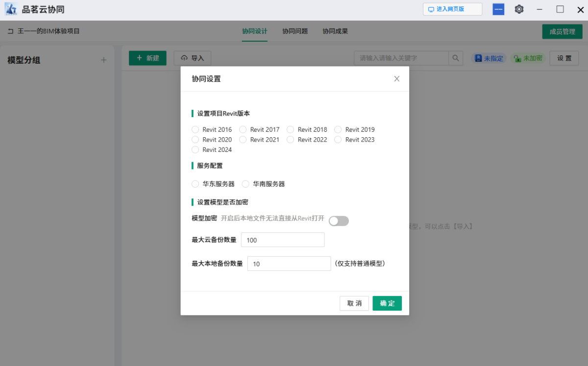Screen dimensions: 588x366
Task: Open 成员管理 member management
Action: [562, 31]
